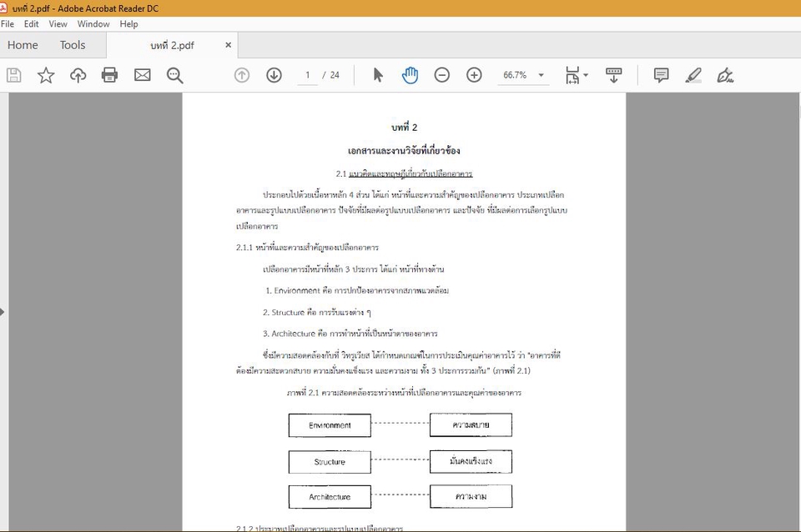Open the Find text magnifier icon

[x=174, y=75]
